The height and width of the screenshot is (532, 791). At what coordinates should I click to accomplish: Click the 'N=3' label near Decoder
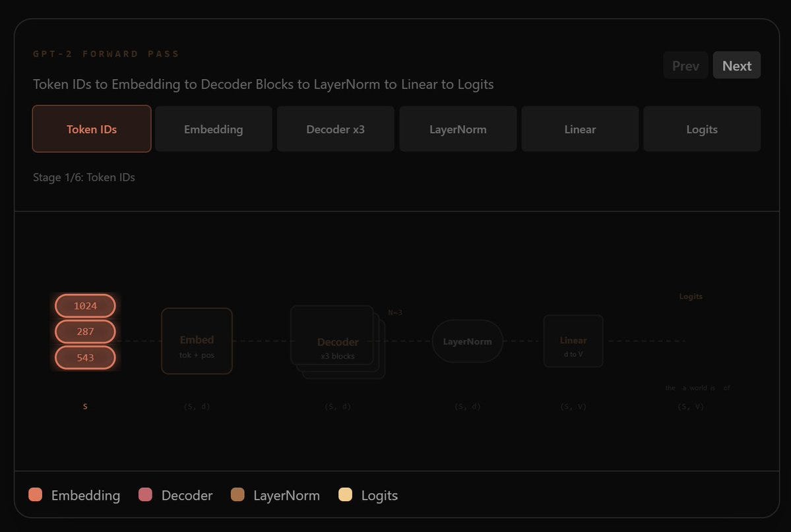pyautogui.click(x=395, y=312)
